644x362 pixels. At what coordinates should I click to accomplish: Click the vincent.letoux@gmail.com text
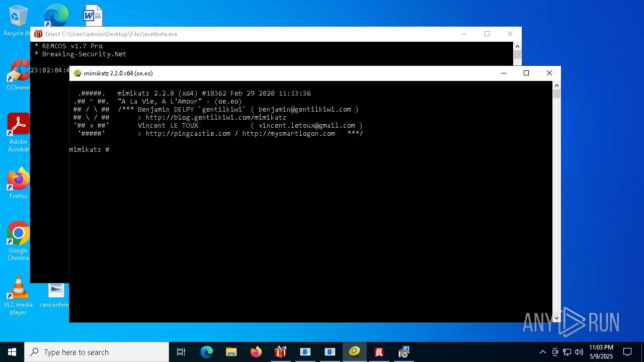click(x=306, y=125)
